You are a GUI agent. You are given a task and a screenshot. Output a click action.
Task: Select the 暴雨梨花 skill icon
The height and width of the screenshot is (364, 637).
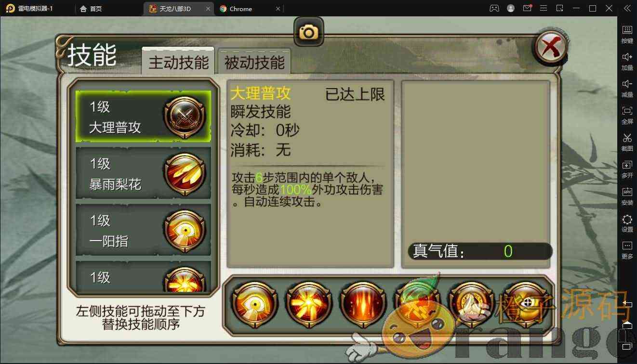click(185, 173)
